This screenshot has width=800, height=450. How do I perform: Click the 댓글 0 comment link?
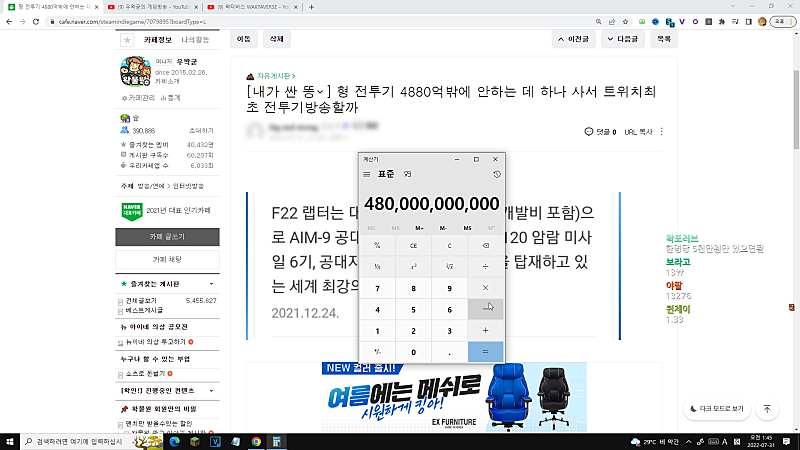600,132
